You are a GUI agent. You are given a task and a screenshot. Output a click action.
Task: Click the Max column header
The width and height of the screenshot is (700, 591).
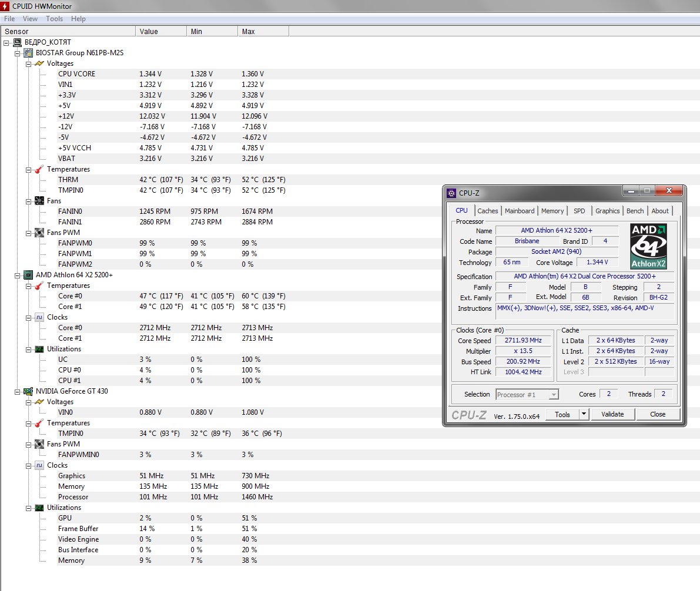pos(262,32)
